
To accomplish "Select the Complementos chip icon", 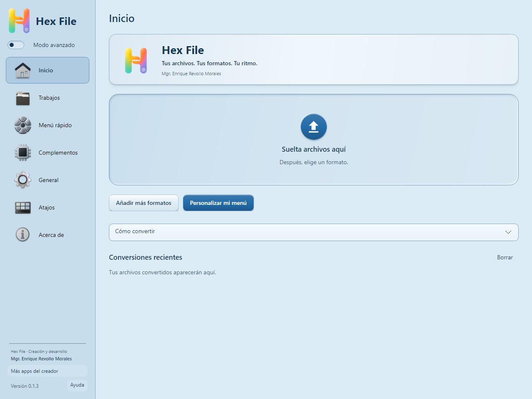I will coord(23,153).
